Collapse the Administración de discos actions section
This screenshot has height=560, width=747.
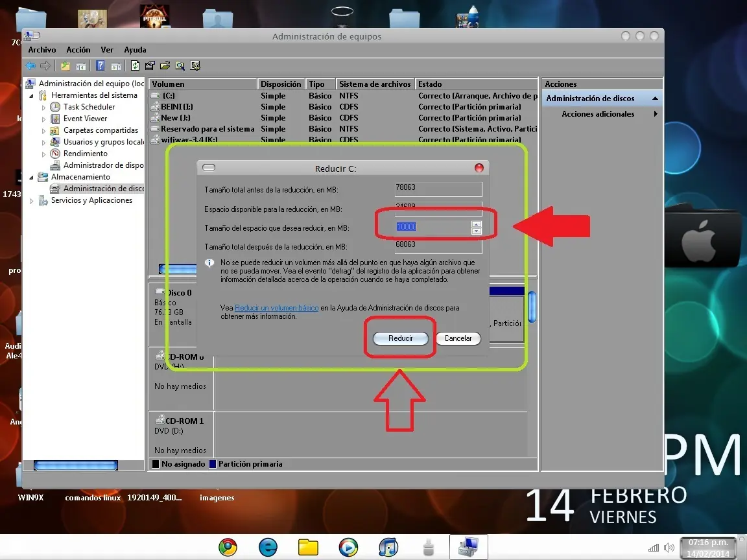tap(655, 98)
